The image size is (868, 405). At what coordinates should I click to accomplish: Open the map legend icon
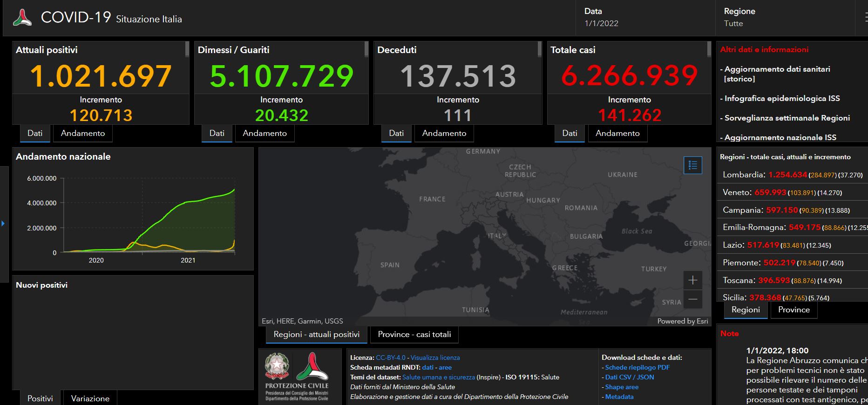pyautogui.click(x=692, y=165)
